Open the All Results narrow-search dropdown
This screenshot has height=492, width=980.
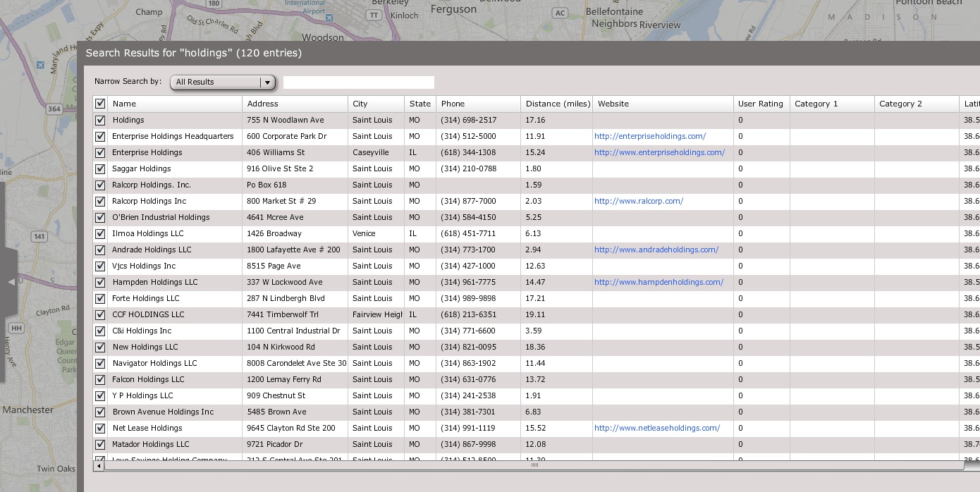[x=222, y=82]
